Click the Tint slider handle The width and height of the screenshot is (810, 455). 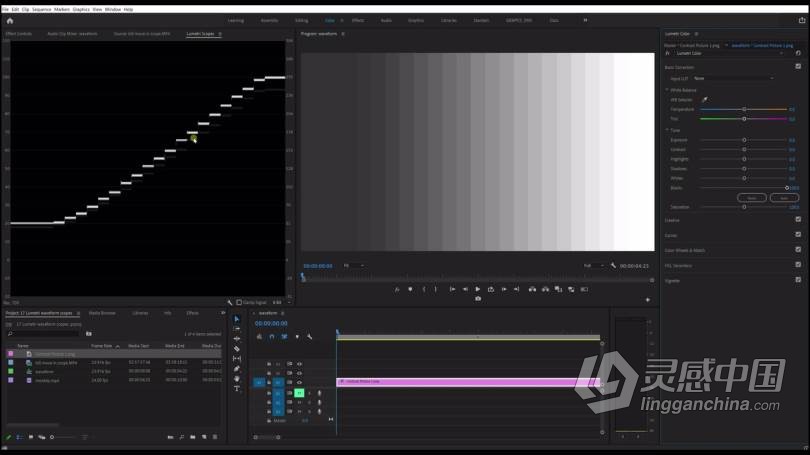click(x=744, y=119)
